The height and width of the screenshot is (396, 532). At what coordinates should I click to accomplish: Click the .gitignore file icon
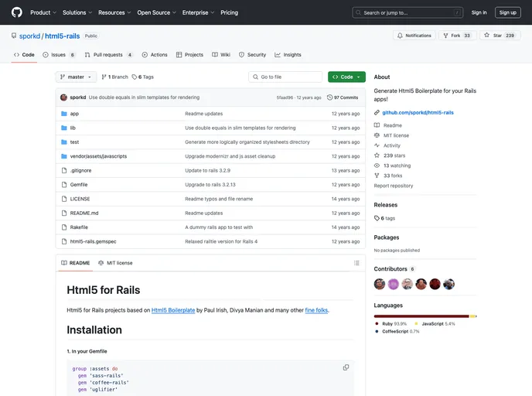click(x=64, y=171)
